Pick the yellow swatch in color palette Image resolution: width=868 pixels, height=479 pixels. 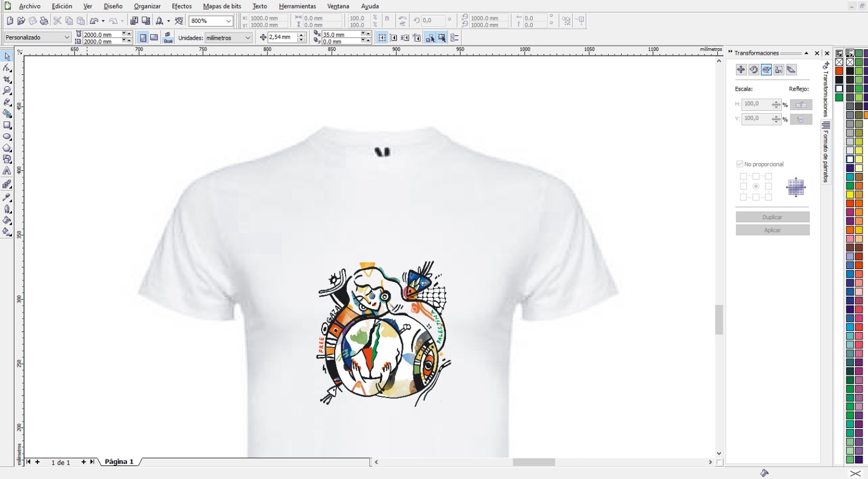[850, 195]
